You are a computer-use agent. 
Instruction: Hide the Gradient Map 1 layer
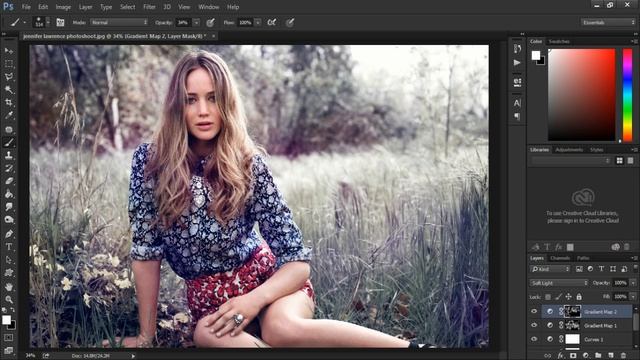pos(534,325)
